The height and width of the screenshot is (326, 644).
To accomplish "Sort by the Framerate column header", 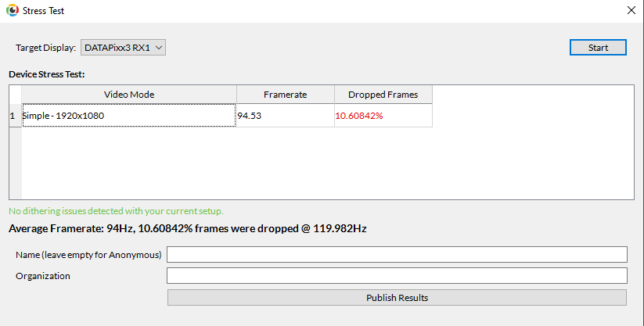I will point(286,95).
